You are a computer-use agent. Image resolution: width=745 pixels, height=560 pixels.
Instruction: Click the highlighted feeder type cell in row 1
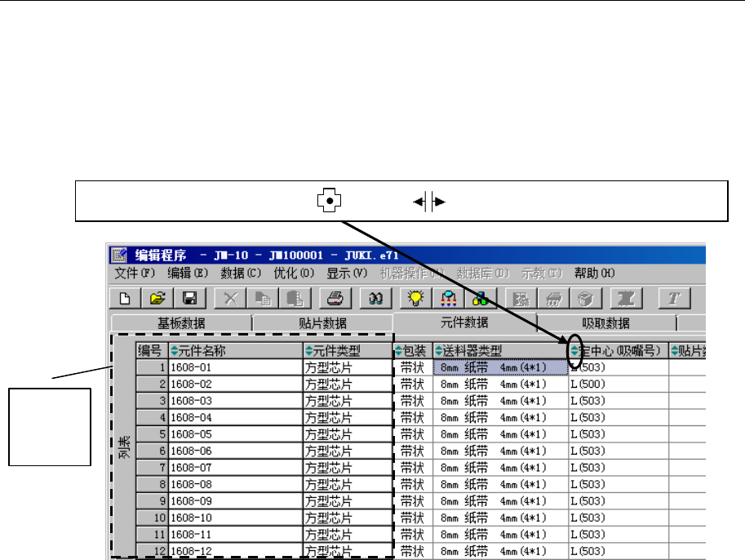pyautogui.click(x=501, y=367)
